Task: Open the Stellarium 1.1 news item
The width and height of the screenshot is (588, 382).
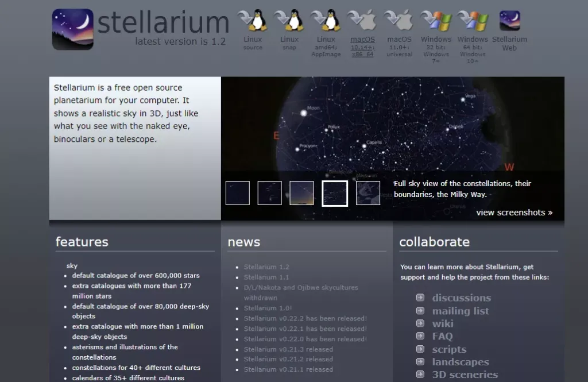Action: pyautogui.click(x=266, y=277)
